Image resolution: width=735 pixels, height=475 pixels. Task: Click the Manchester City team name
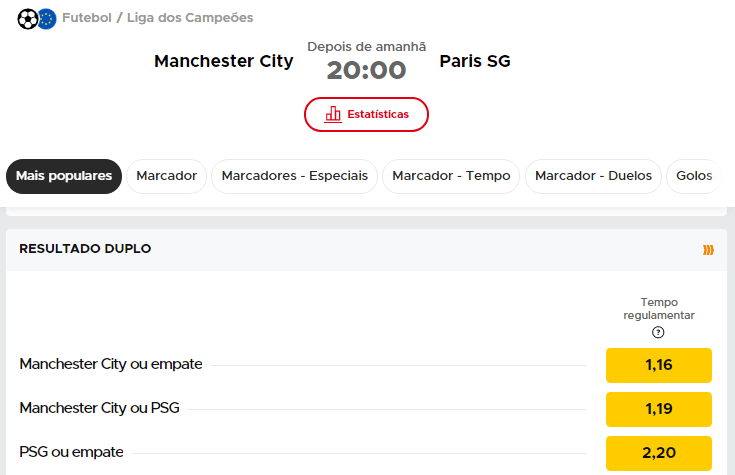[x=223, y=61]
